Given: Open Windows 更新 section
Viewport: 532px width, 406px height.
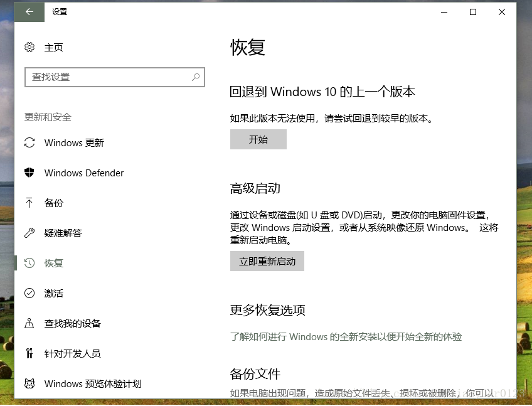Looking at the screenshot, I should click(x=74, y=142).
